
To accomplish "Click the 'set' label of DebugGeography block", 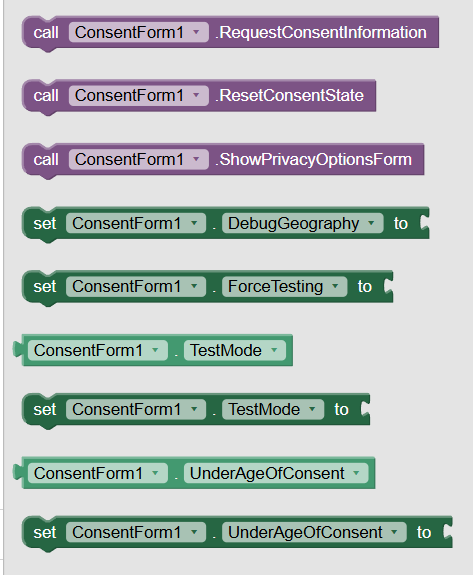I will pos(45,223).
